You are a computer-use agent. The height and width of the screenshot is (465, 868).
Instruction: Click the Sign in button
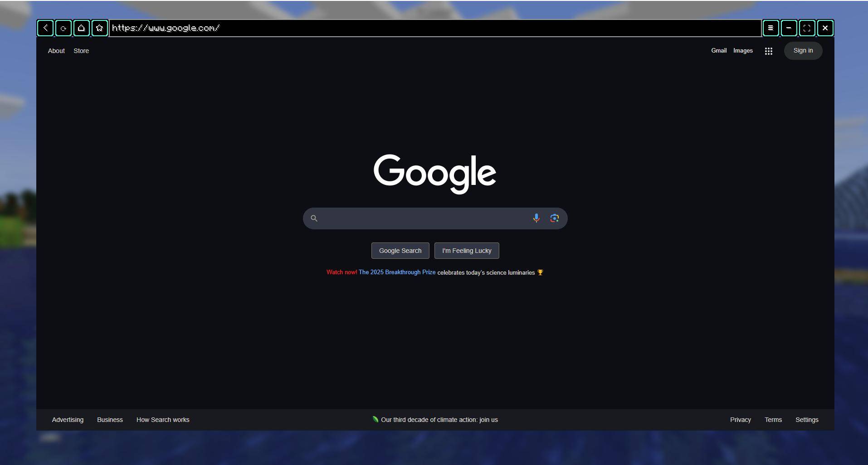click(803, 51)
